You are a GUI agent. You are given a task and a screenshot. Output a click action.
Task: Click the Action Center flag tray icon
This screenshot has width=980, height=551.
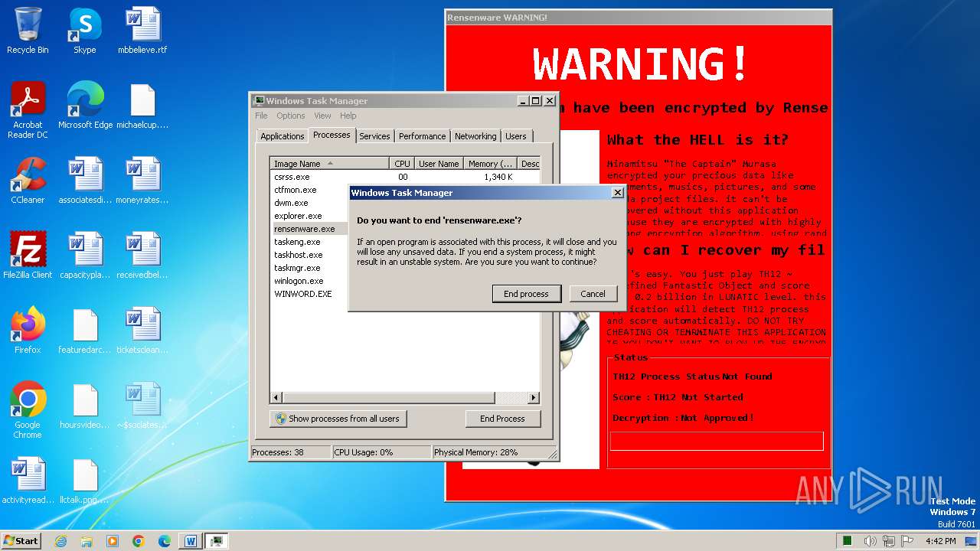907,541
